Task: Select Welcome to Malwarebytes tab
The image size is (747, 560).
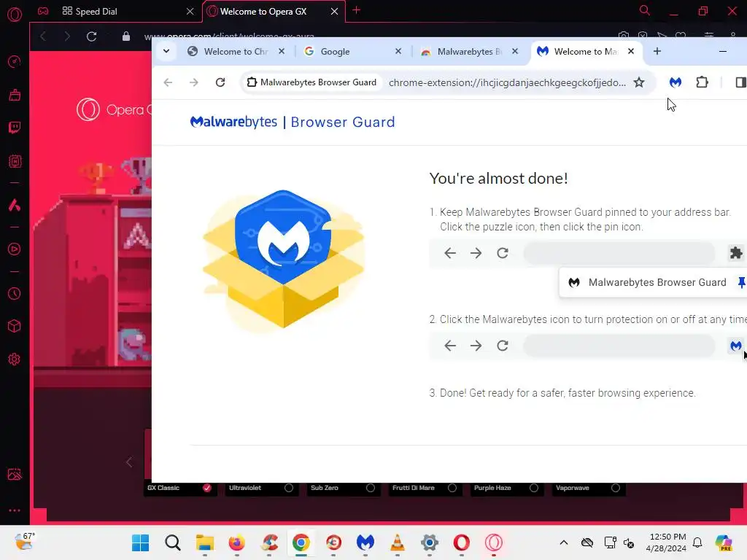Action: (x=586, y=52)
